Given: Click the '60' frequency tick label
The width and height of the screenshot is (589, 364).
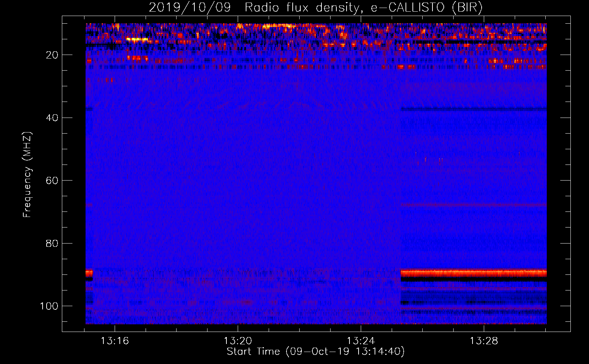Looking at the screenshot, I should pyautogui.click(x=52, y=181).
